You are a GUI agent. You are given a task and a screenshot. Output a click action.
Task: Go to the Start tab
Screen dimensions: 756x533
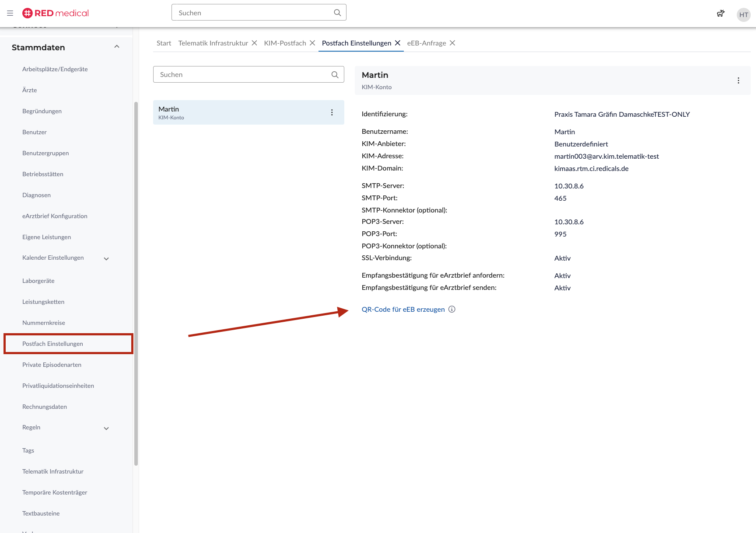coord(164,43)
